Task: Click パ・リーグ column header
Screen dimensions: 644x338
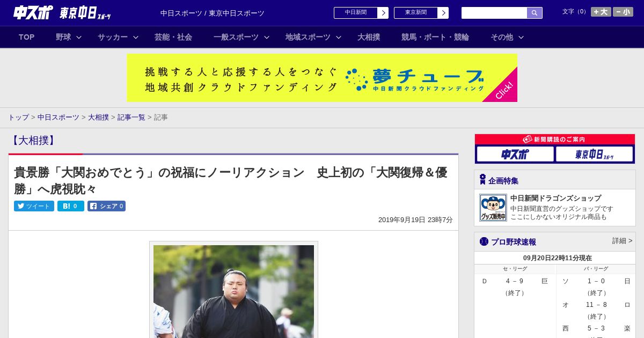Action: click(596, 269)
